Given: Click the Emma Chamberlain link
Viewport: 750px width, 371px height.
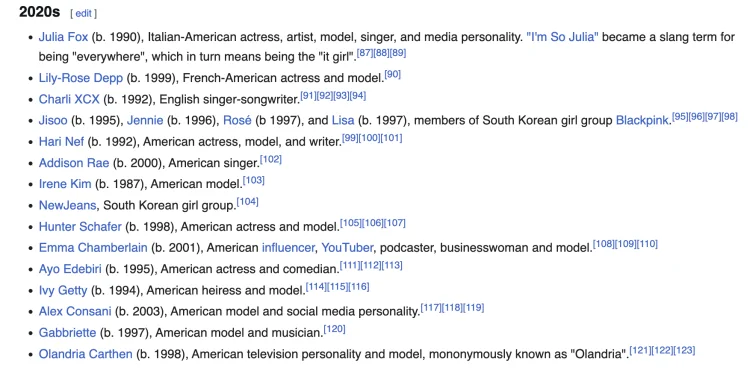Looking at the screenshot, I should pyautogui.click(x=93, y=248).
